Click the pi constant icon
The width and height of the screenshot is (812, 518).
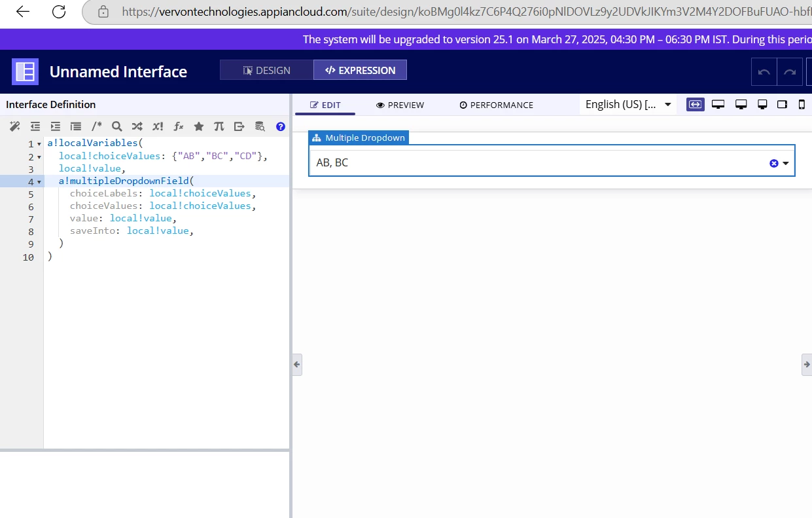point(219,126)
